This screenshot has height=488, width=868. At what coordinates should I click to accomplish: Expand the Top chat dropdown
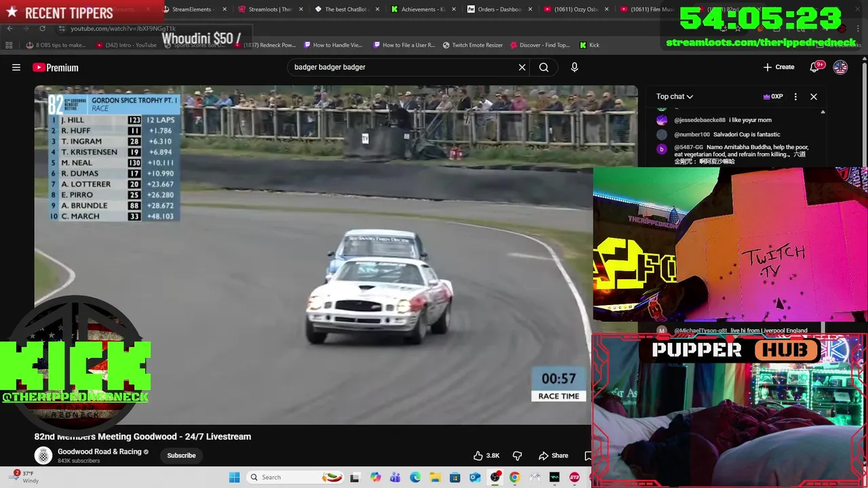coord(675,96)
